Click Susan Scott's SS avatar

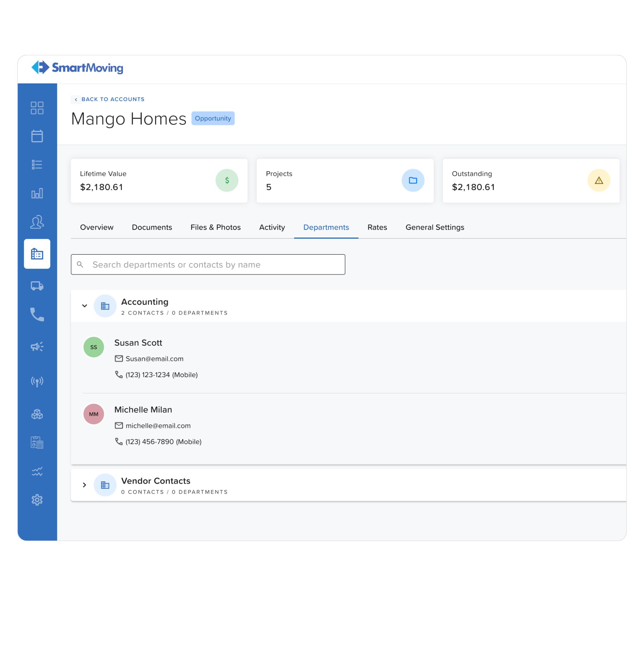(x=94, y=347)
